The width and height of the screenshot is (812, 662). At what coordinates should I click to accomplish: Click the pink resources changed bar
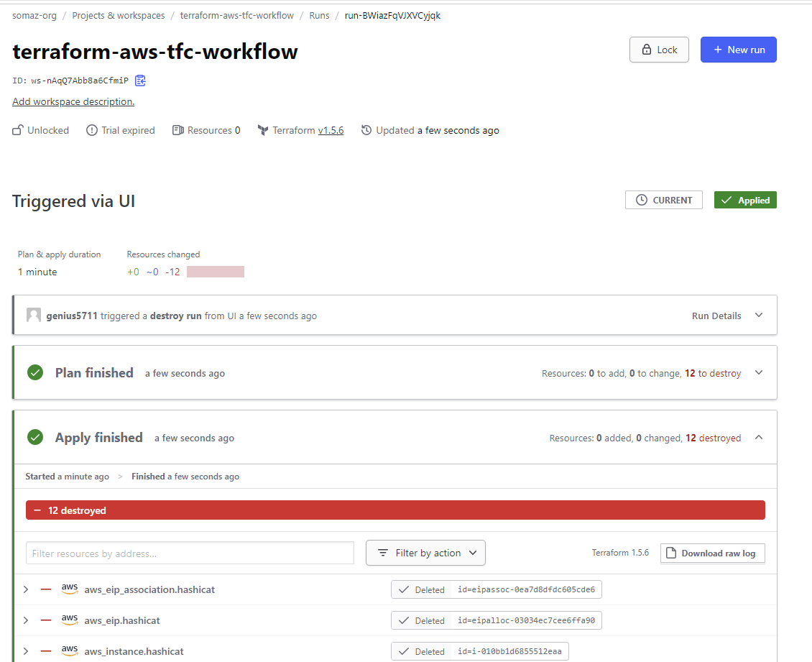216,272
